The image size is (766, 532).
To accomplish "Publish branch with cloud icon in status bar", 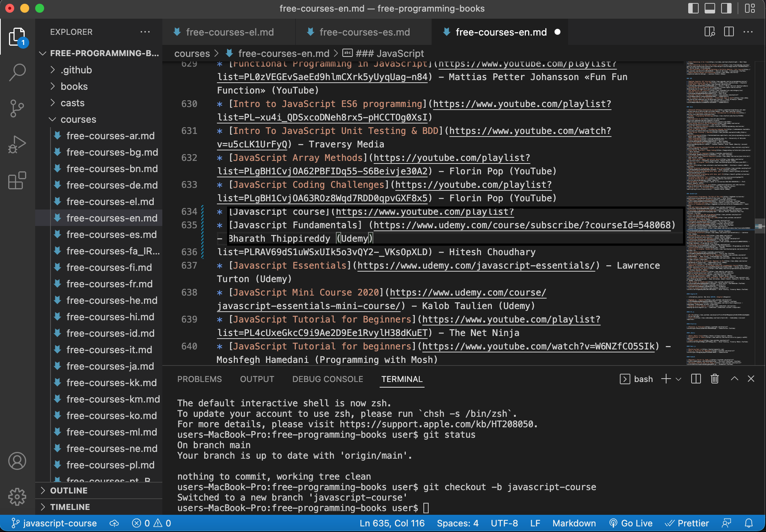I will click(114, 523).
